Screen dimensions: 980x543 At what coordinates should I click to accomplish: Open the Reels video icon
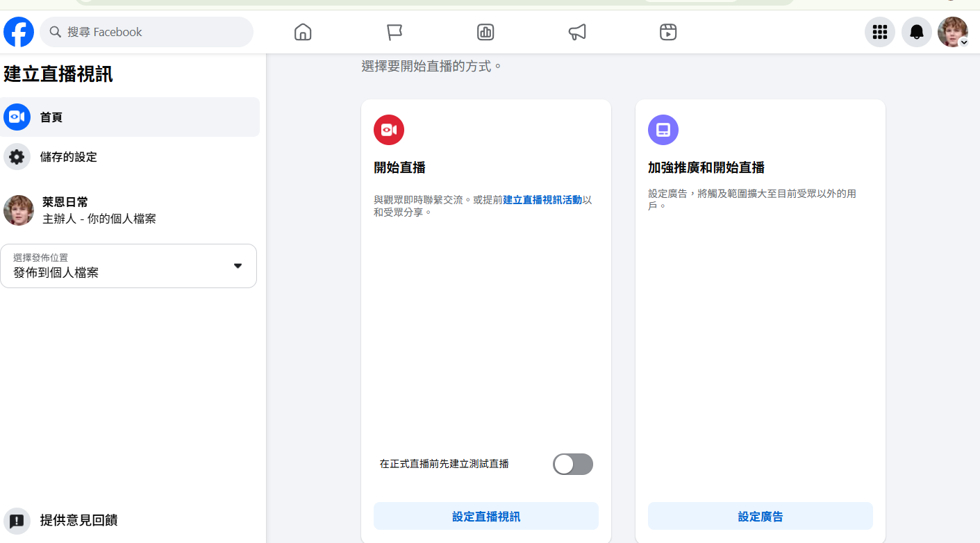coord(668,32)
